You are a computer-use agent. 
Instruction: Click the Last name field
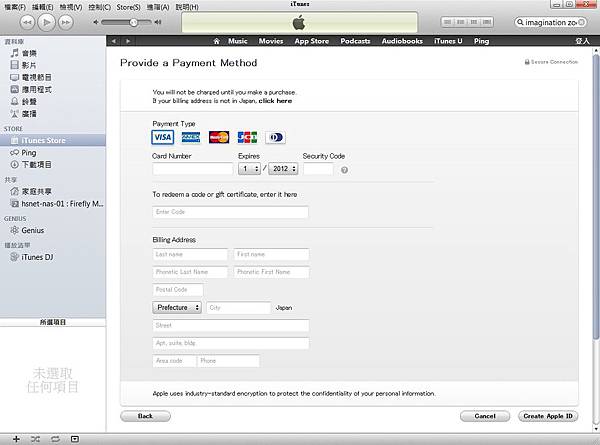190,254
